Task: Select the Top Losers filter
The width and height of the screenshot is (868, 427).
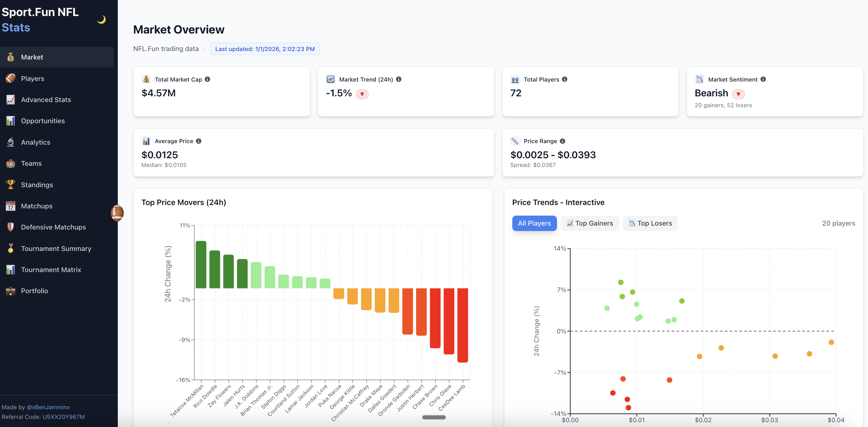Action: point(650,223)
